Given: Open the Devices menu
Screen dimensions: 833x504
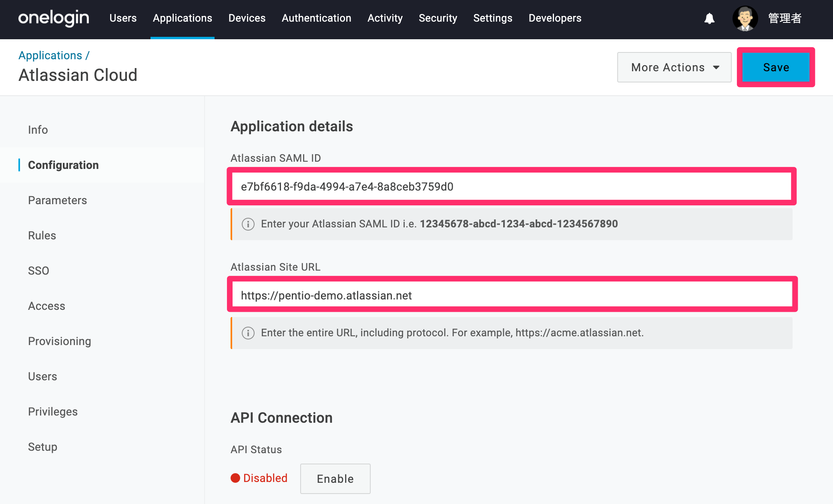Looking at the screenshot, I should click(x=247, y=18).
